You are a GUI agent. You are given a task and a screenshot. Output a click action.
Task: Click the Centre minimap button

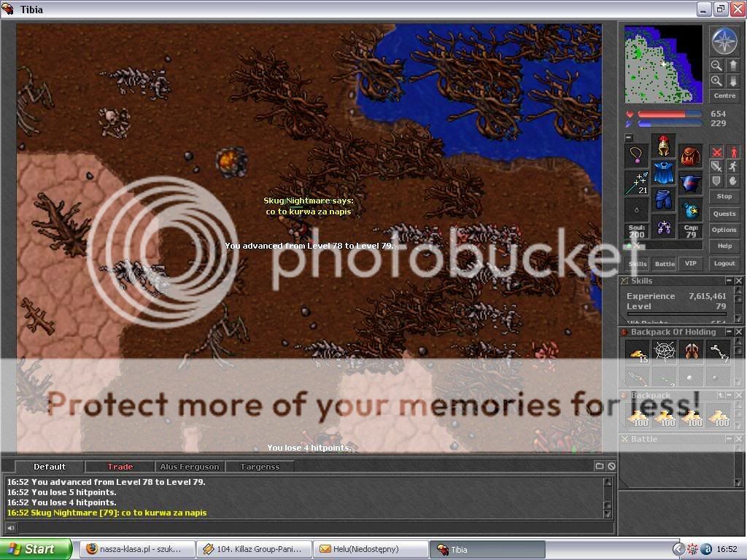[x=724, y=96]
